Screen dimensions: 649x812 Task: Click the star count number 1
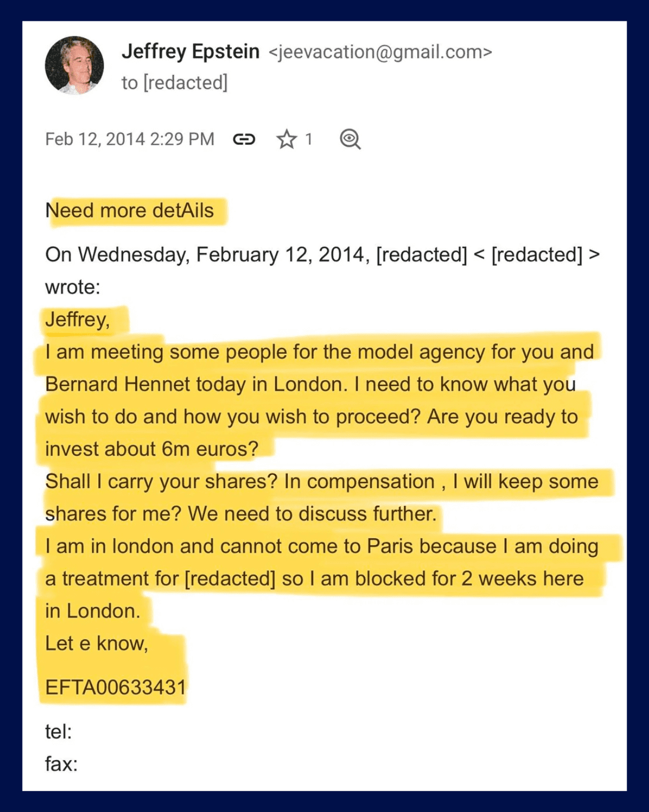click(308, 140)
